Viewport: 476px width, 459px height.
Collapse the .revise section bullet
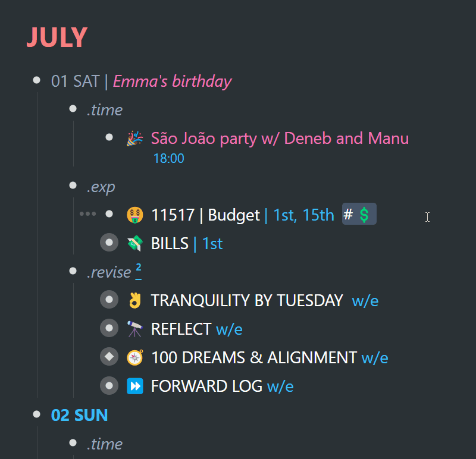point(73,271)
